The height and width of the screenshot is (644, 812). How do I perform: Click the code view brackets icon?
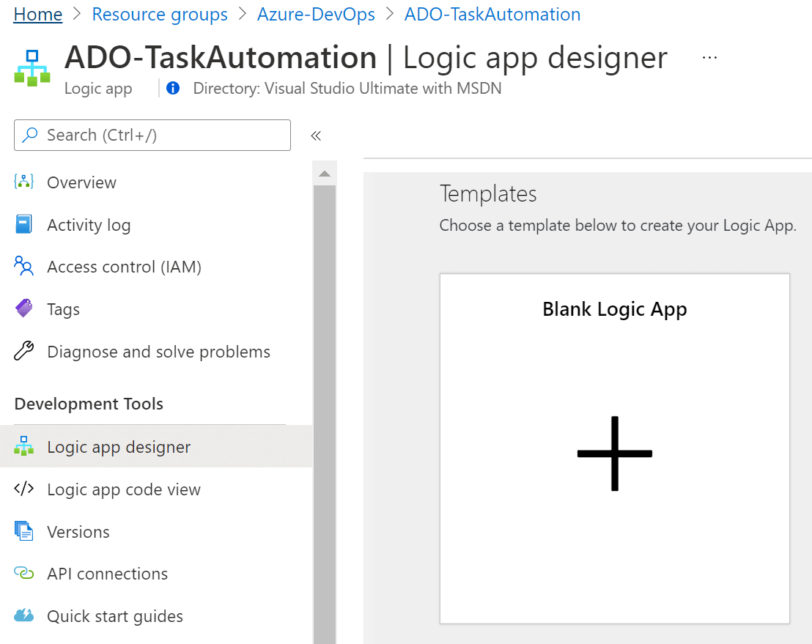(24, 489)
